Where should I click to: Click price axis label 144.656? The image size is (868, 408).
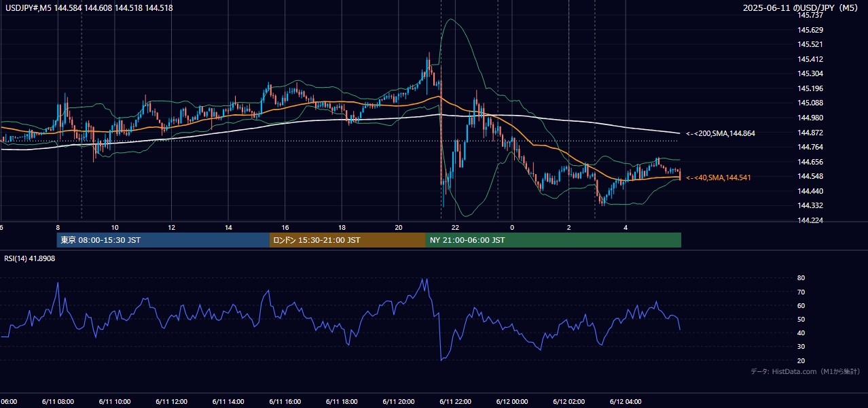[x=810, y=162]
